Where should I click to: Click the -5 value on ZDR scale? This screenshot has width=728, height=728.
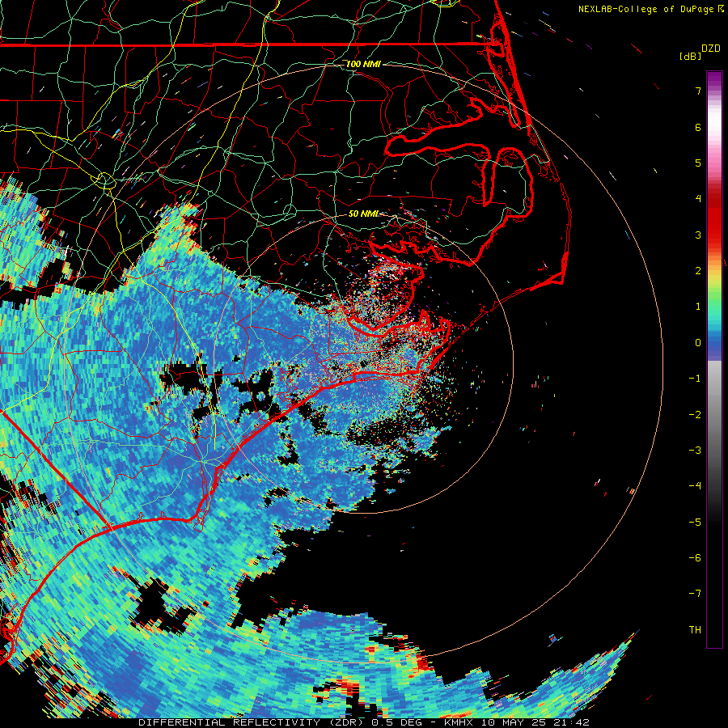click(695, 523)
